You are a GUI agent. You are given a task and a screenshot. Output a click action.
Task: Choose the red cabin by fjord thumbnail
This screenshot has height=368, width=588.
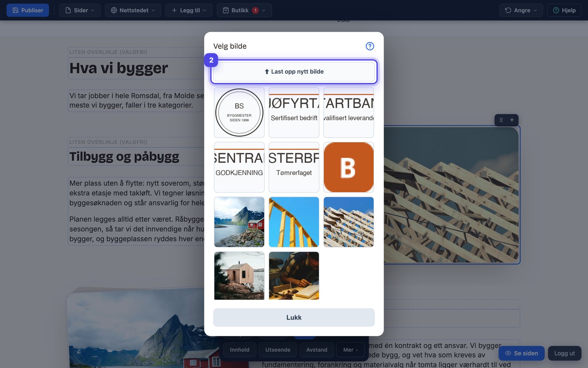pos(239,222)
